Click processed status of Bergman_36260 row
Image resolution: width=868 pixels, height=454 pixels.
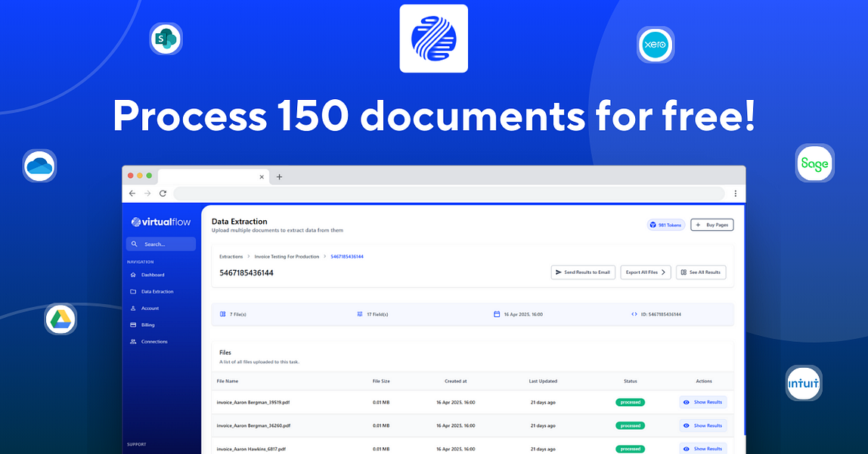tap(630, 426)
